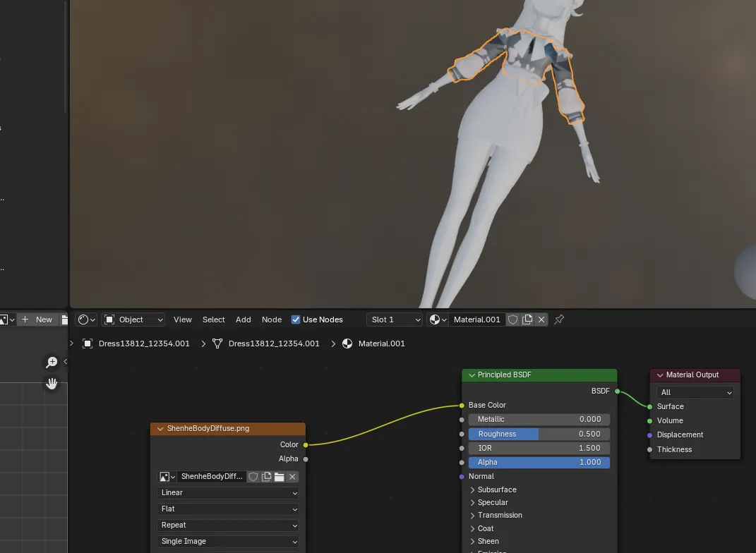Toggle fake user shield for Material.001
The height and width of the screenshot is (553, 756).
(513, 320)
